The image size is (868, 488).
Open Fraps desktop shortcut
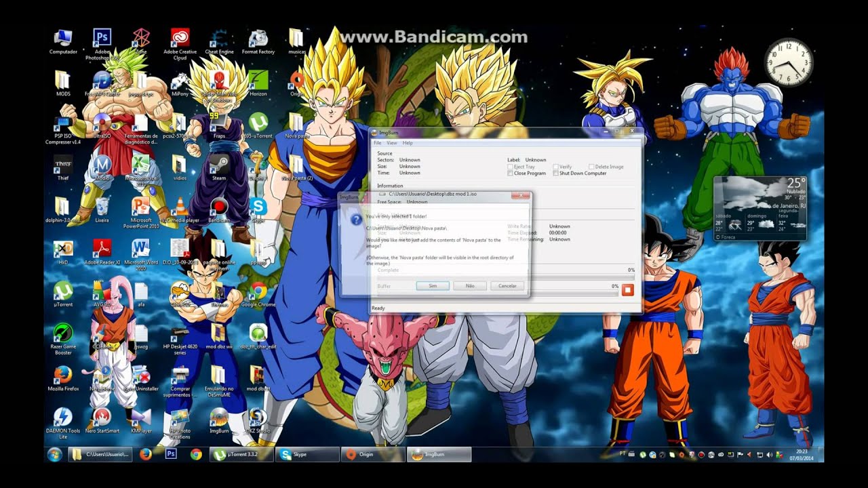coord(219,126)
